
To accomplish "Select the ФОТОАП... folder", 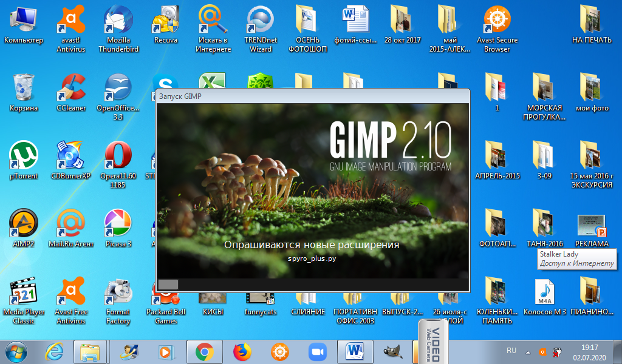I will [x=497, y=229].
